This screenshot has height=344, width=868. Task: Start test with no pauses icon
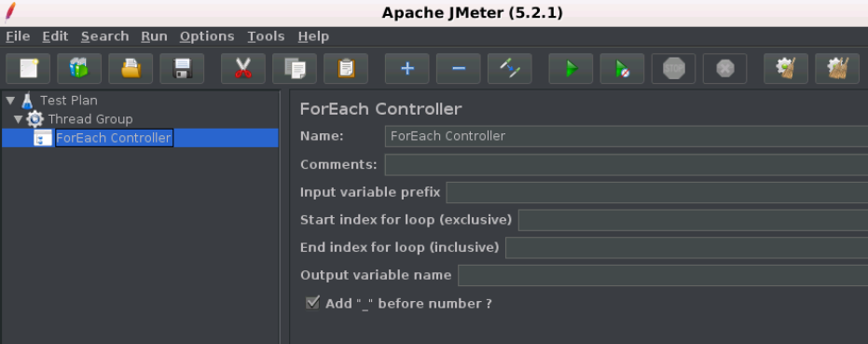622,69
